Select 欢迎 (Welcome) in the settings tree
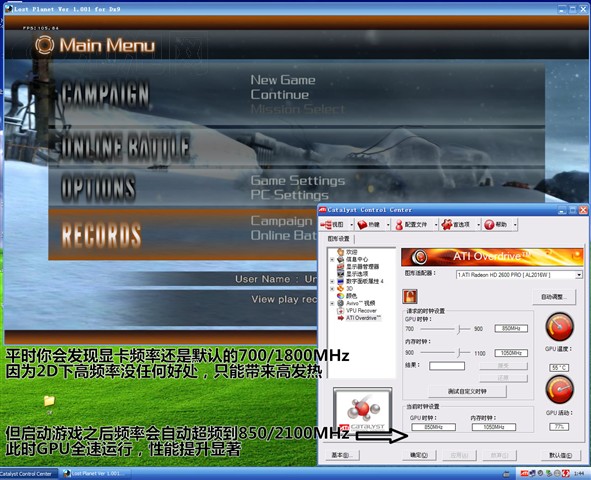591x480 pixels. 351,252
